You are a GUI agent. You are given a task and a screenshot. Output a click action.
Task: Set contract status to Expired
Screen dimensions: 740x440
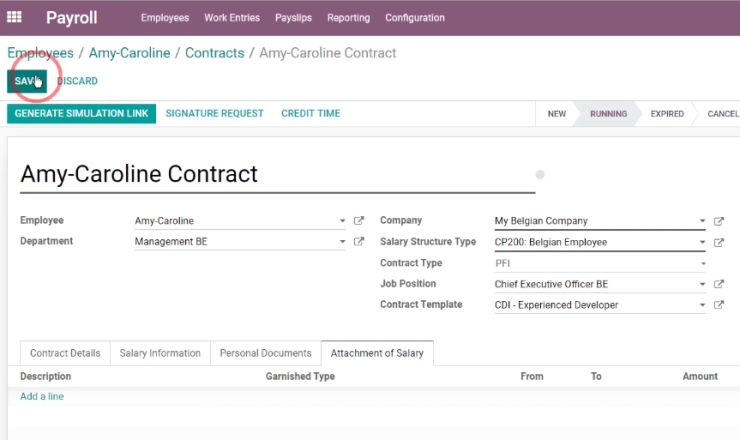[667, 114]
